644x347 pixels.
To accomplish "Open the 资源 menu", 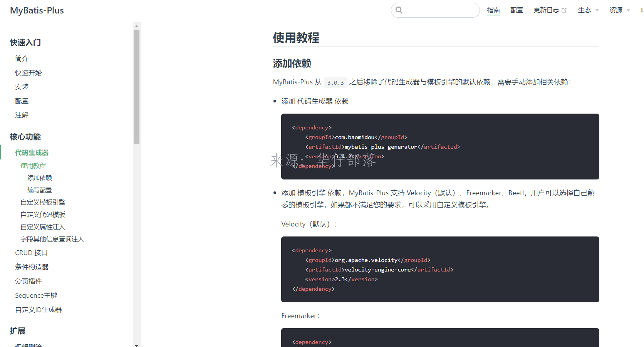I will click(615, 10).
